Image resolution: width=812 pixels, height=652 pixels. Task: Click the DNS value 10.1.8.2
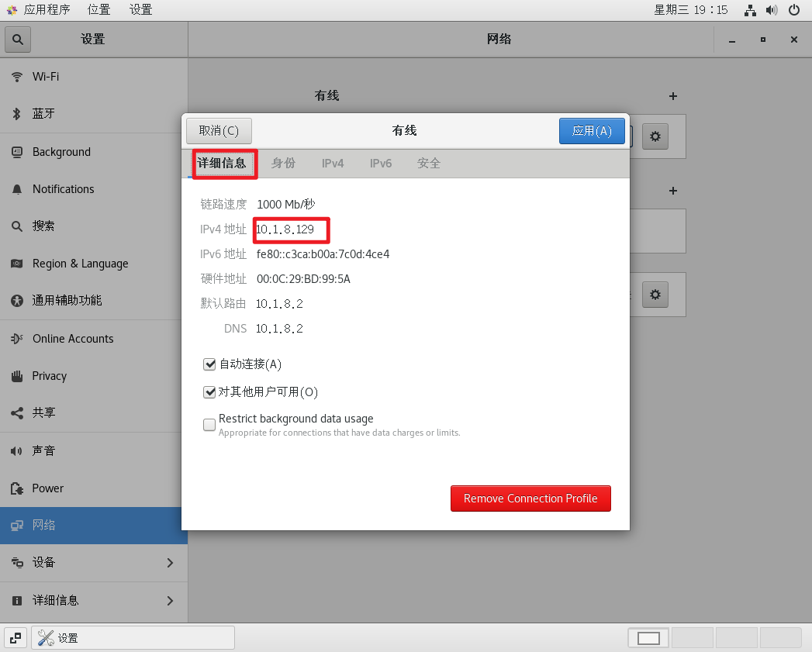pyautogui.click(x=280, y=329)
